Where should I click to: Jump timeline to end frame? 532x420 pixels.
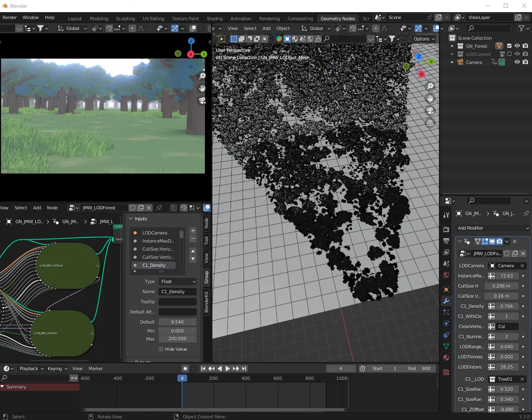tap(244, 369)
